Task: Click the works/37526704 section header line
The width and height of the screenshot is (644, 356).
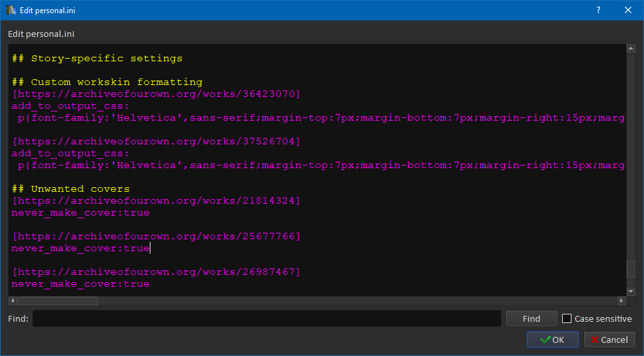Action: coord(156,142)
